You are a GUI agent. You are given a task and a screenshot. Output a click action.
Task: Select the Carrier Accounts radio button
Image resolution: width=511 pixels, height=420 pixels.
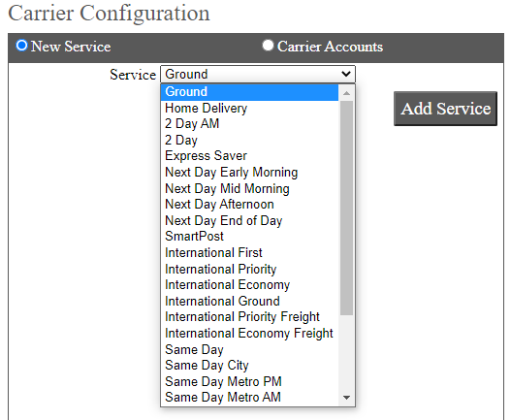[x=268, y=46]
